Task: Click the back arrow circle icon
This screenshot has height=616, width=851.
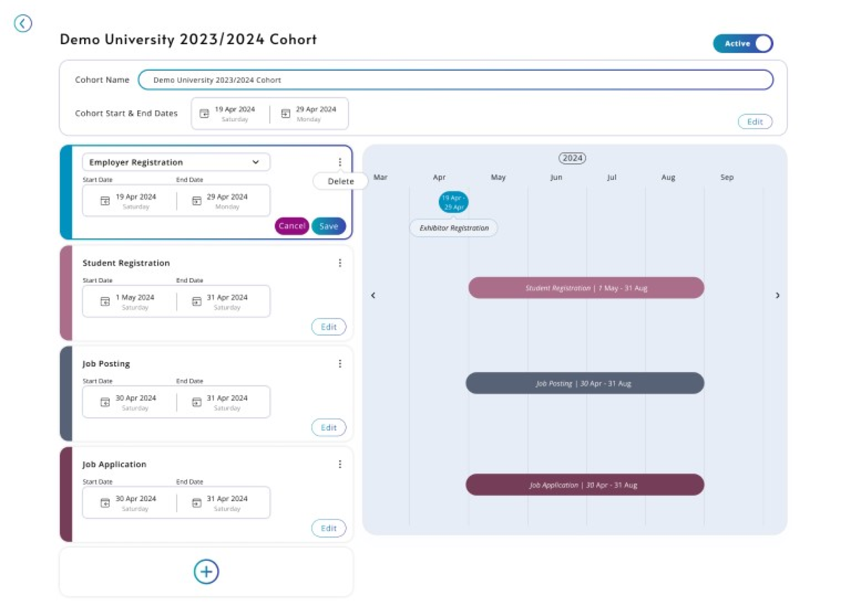Action: [x=23, y=23]
